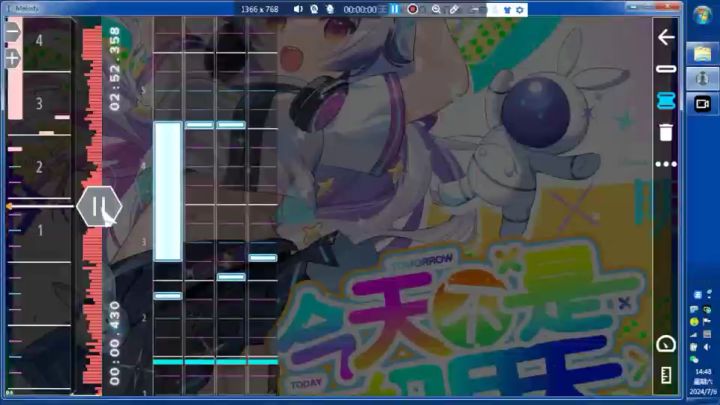This screenshot has height=405, width=720.
Task: Open the file explorer taskbar icon
Action: (703, 54)
